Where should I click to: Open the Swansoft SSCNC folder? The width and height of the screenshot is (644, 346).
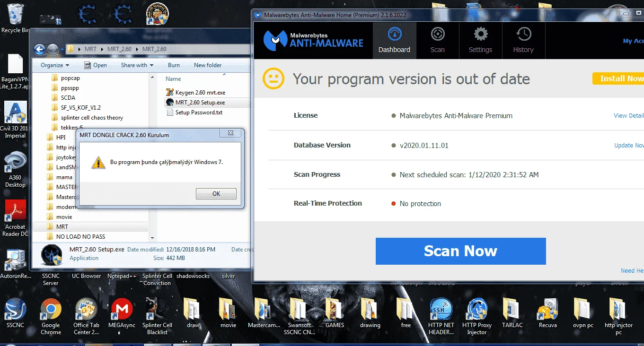tap(299, 317)
